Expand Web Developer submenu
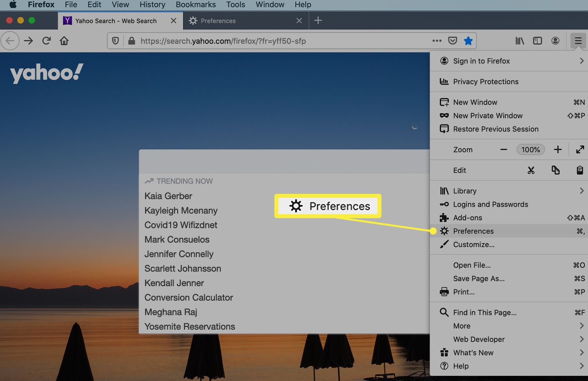This screenshot has height=381, width=588. pos(509,339)
